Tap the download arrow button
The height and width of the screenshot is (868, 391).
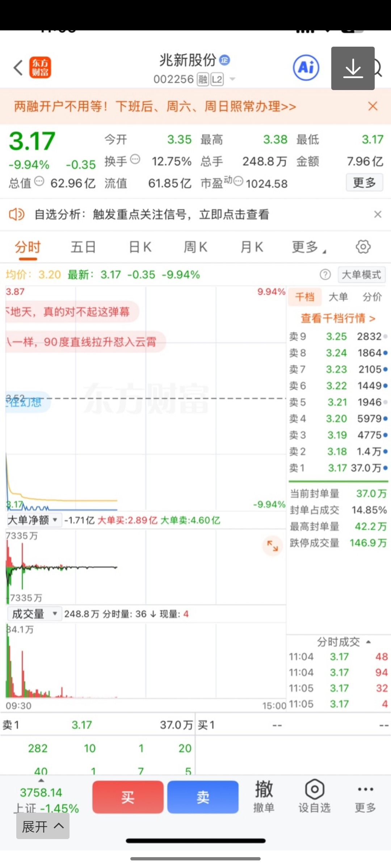tap(353, 68)
